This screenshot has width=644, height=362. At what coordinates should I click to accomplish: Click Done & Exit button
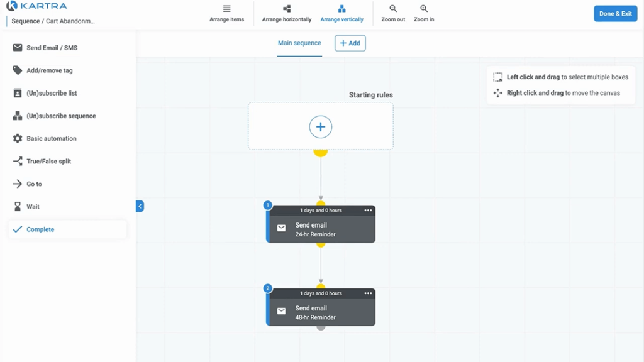point(615,14)
